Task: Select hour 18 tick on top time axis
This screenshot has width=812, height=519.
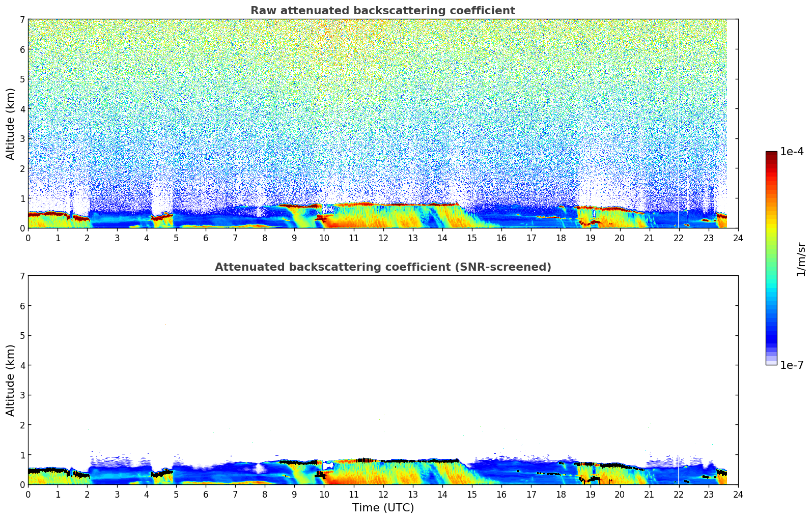Action: pyautogui.click(x=561, y=238)
